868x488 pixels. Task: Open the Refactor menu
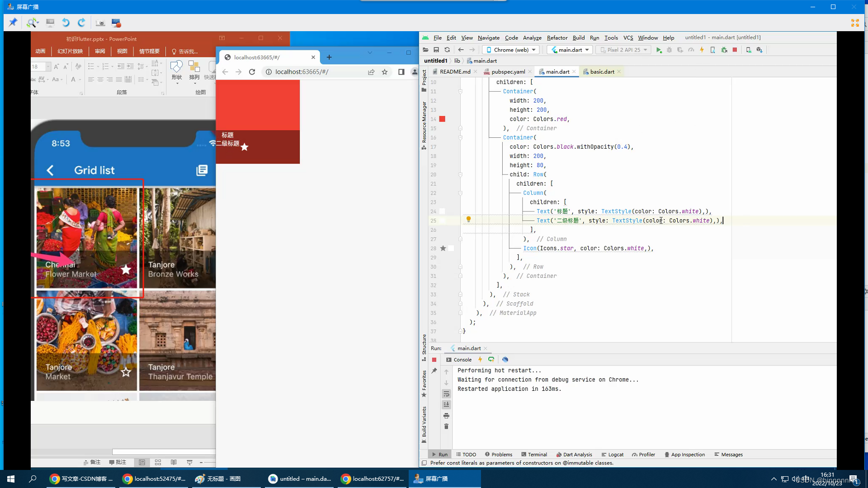click(x=557, y=38)
